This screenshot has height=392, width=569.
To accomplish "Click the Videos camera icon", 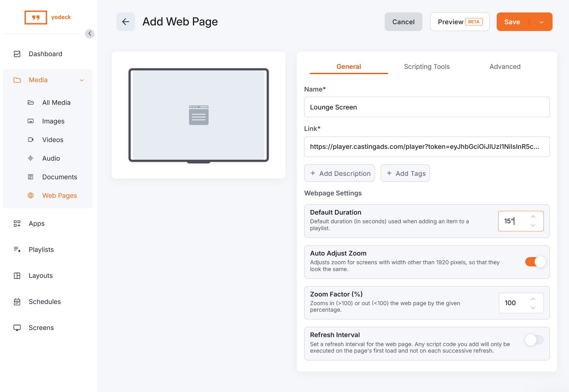I will point(31,140).
